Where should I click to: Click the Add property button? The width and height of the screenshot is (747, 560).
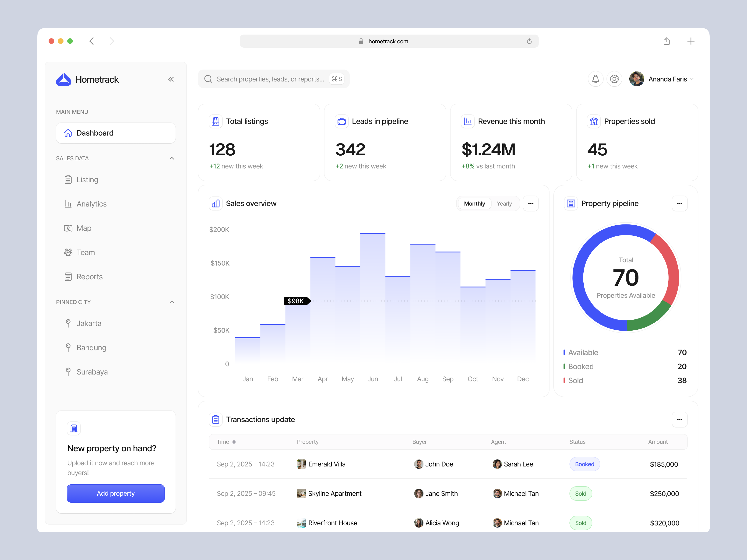pos(115,493)
